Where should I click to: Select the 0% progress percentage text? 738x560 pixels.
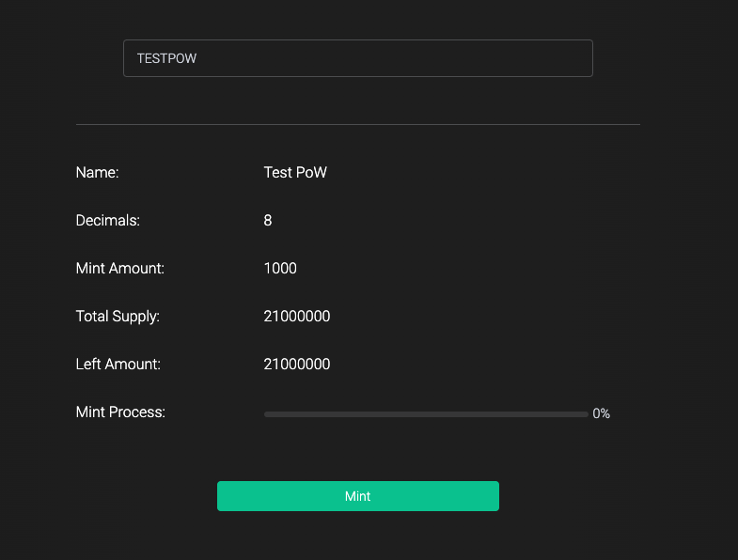(602, 413)
